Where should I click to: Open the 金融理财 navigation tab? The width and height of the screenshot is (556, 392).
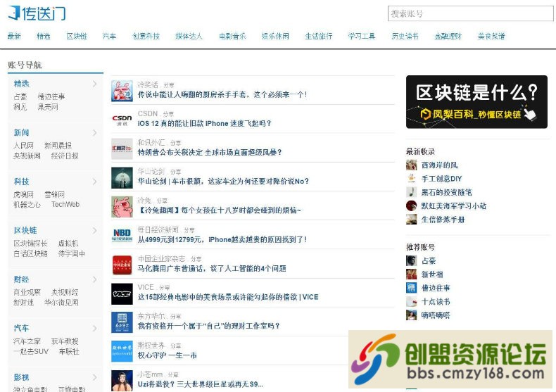[x=448, y=36]
